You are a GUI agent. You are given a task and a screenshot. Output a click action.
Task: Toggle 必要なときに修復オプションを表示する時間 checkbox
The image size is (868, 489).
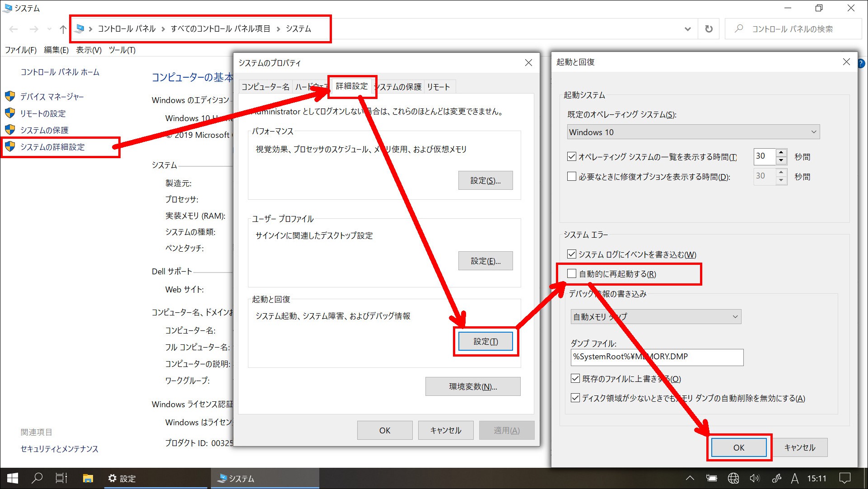[572, 176]
